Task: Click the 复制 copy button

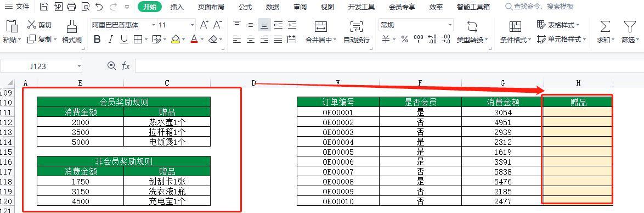Action: pyautogui.click(x=42, y=40)
